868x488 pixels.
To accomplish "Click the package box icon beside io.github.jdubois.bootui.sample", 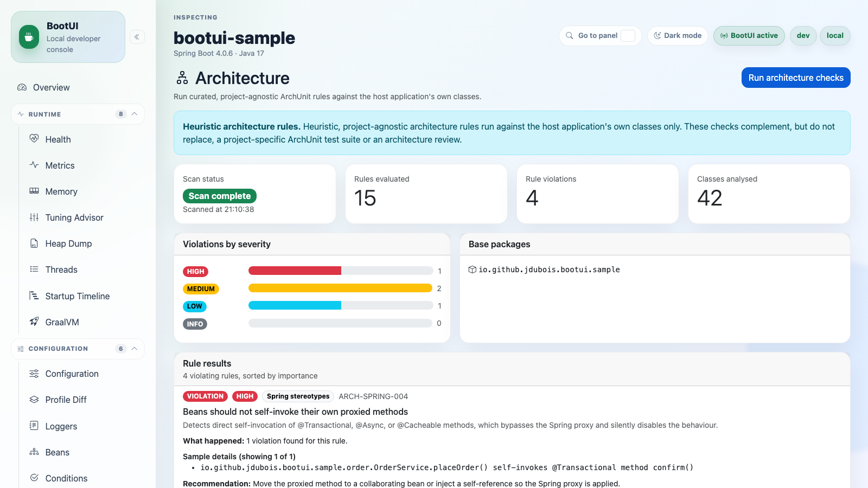I will click(473, 269).
